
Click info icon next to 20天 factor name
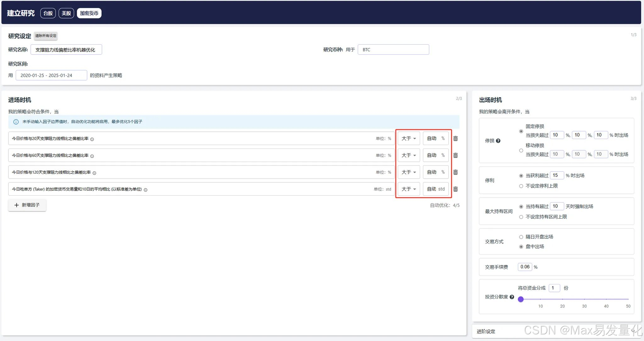tap(92, 139)
